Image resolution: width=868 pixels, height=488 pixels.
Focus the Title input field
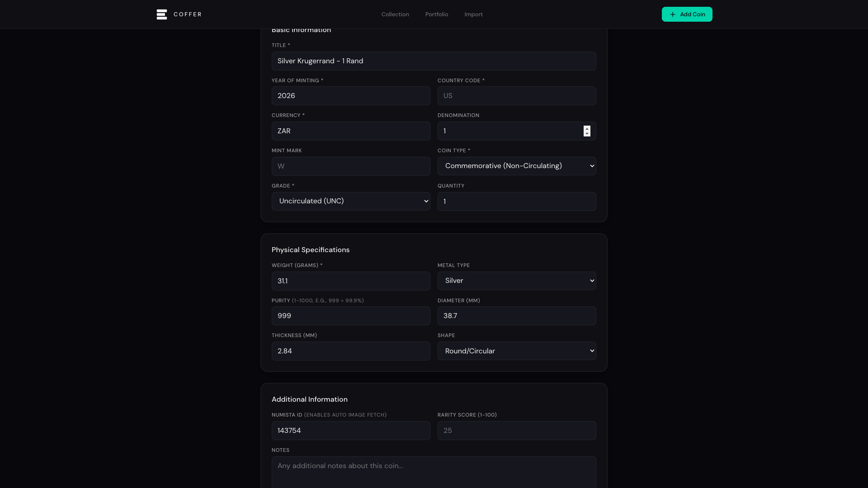(x=433, y=61)
